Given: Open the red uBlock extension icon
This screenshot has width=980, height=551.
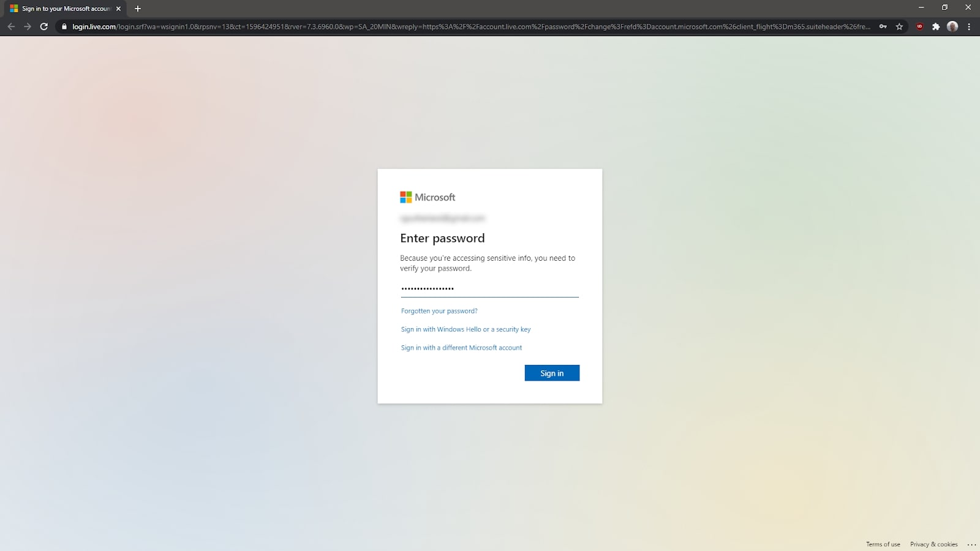Looking at the screenshot, I should coord(919,26).
